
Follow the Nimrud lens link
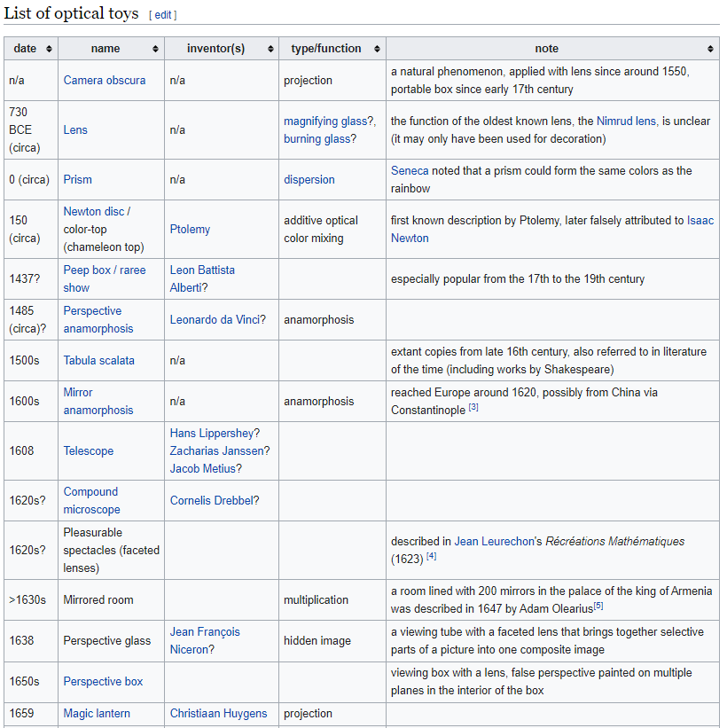click(x=626, y=121)
